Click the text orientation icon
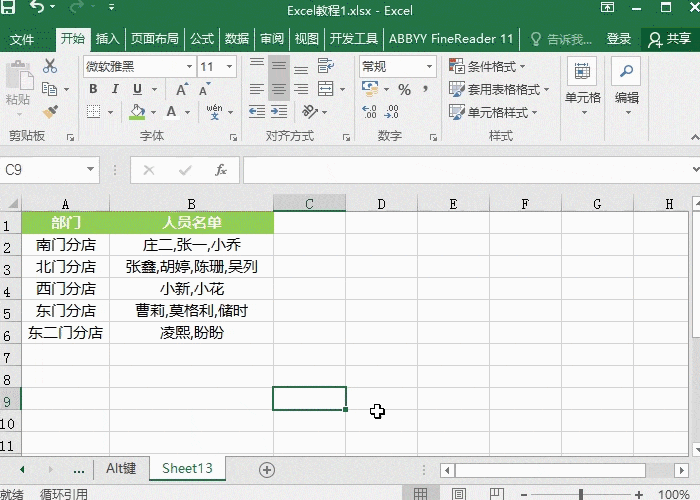The width and height of the screenshot is (700, 500). [x=310, y=112]
